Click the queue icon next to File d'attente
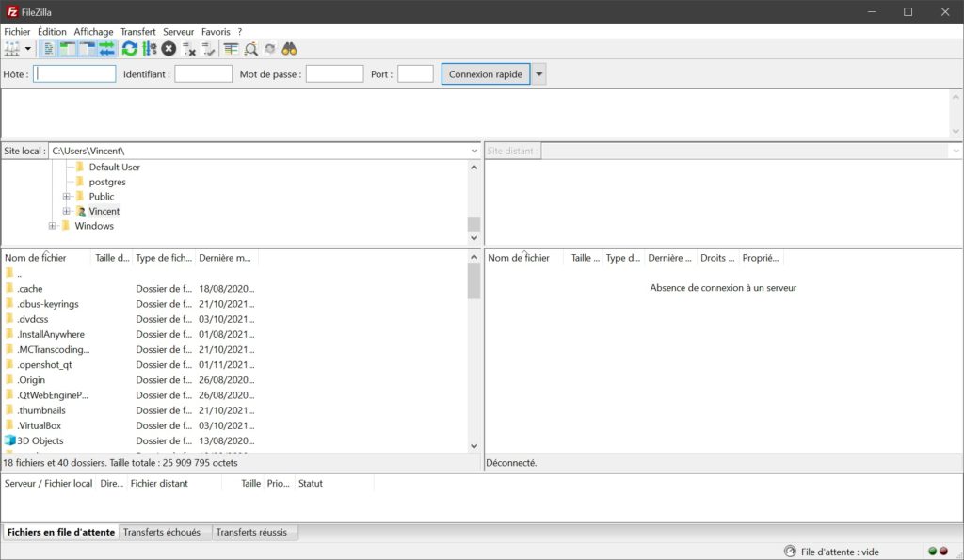The width and height of the screenshot is (964, 560). tap(790, 552)
